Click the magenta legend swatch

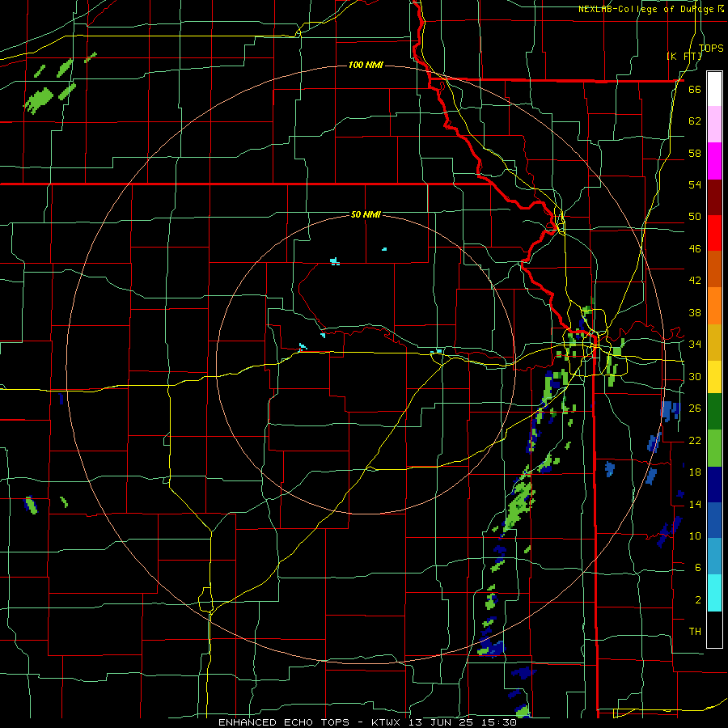(x=714, y=161)
